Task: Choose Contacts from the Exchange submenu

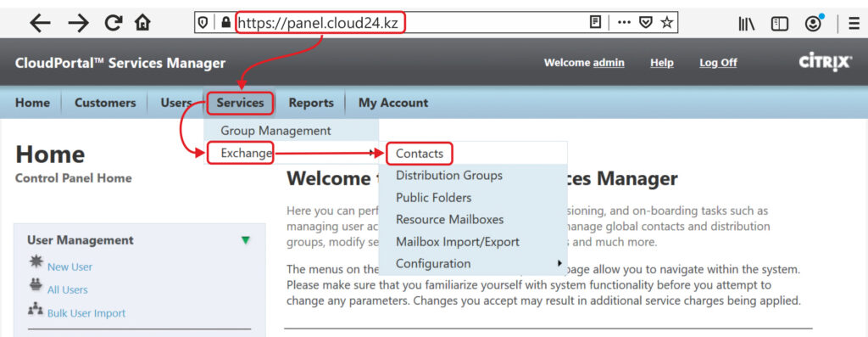Action: tap(473, 154)
